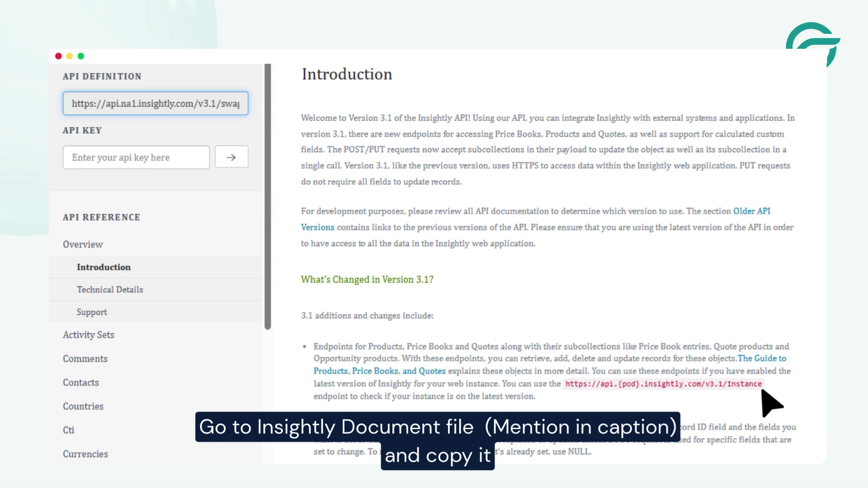
Task: Open the Contacts reference section
Action: pos(80,383)
